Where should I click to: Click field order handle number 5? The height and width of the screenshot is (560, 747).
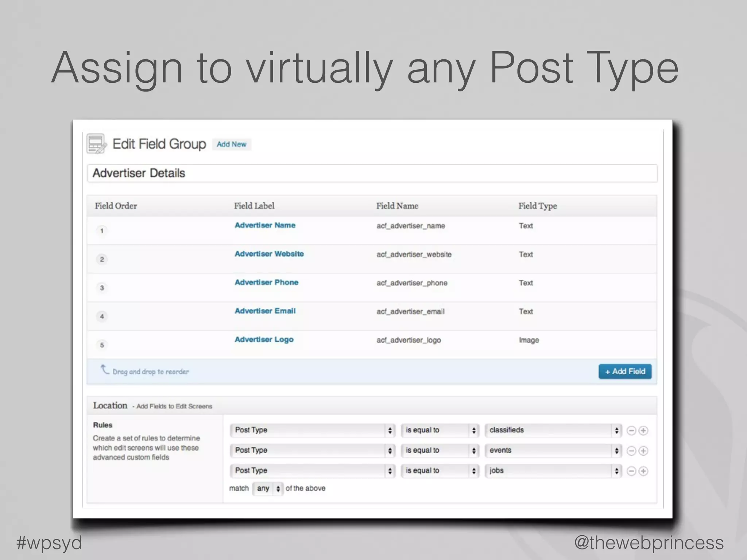[x=102, y=345]
